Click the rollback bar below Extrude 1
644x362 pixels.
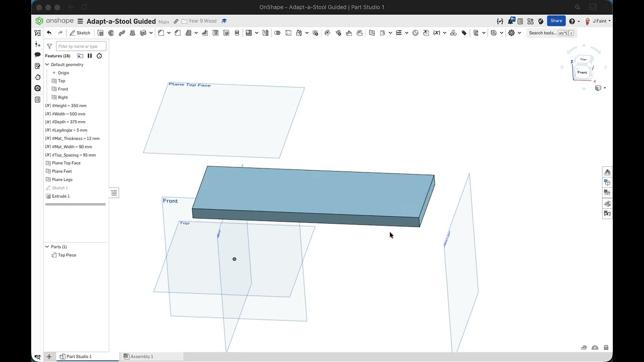75,204
